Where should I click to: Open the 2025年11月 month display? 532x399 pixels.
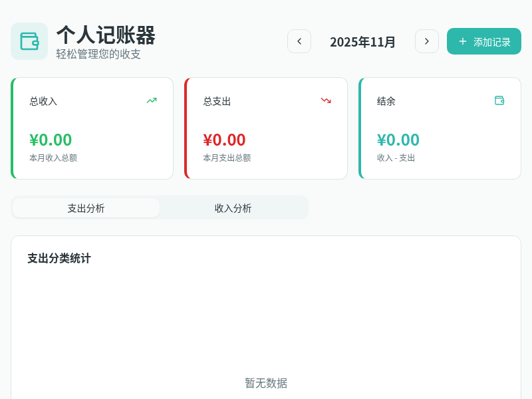pyautogui.click(x=363, y=41)
